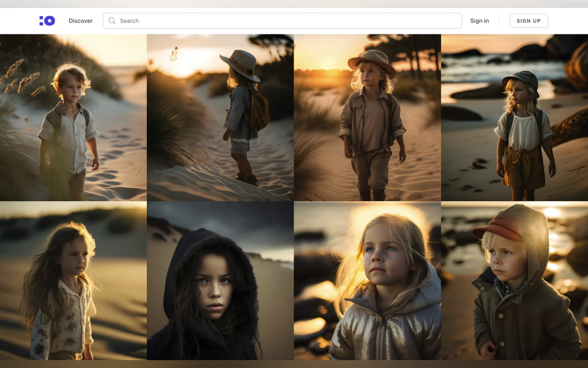This screenshot has height=368, width=588.
Task: Open the Discover page
Action: click(81, 21)
